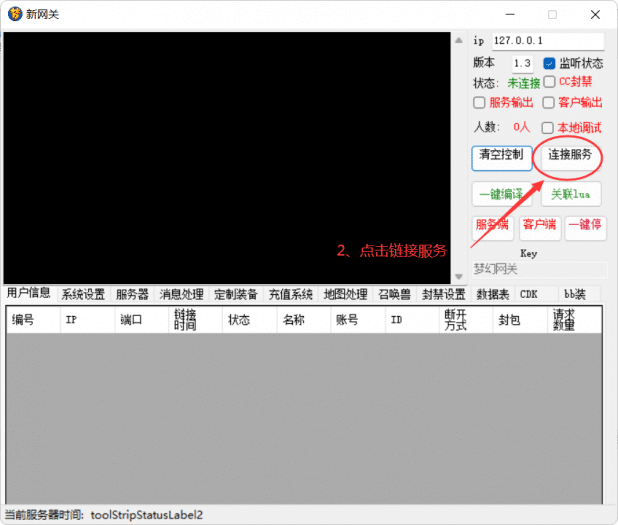
Task: Click the 账号 column header
Action: pyautogui.click(x=358, y=320)
